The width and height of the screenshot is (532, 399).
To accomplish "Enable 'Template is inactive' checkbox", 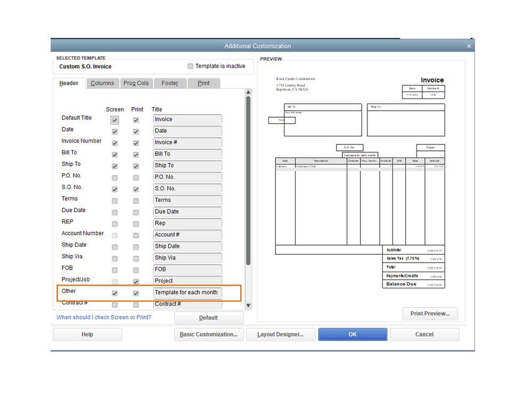I will (191, 67).
